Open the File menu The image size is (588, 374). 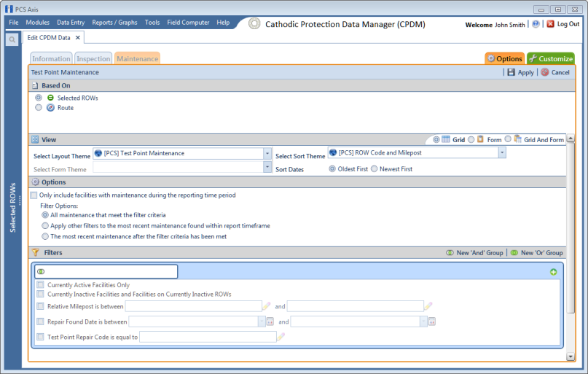[14, 23]
